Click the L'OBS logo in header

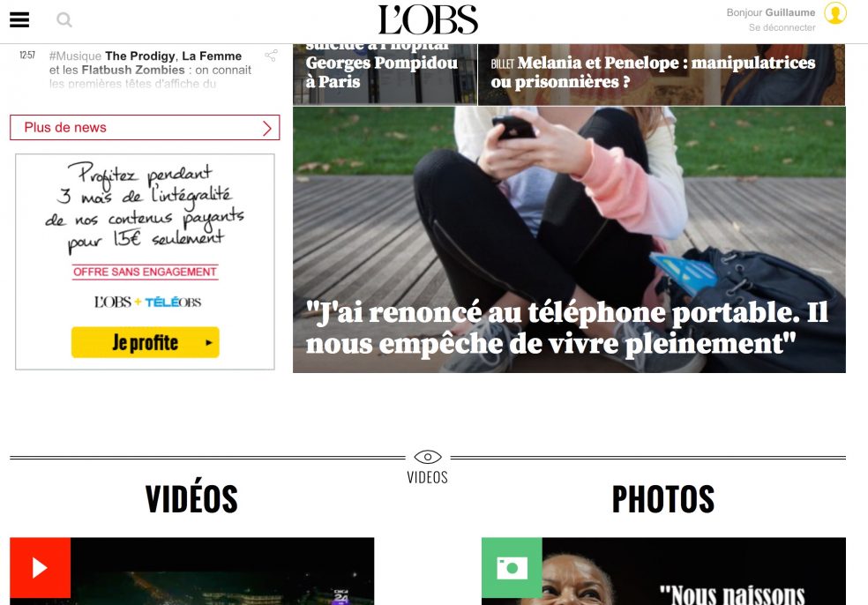[428, 20]
